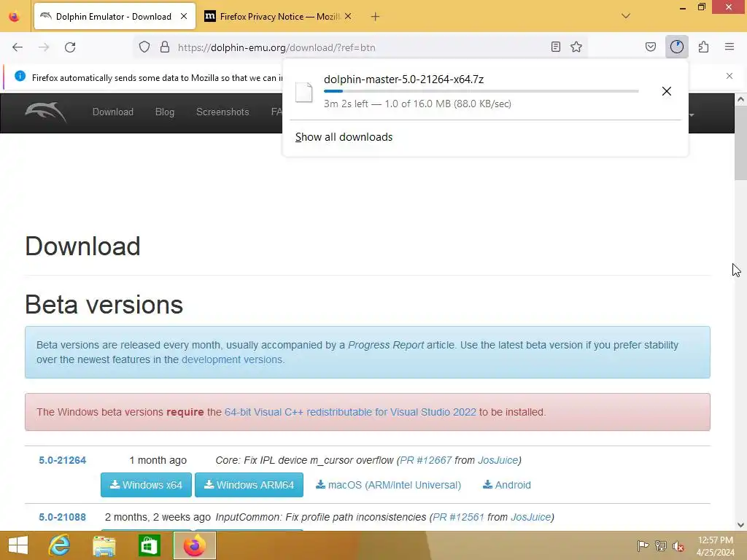Click the Firefox back arrow
Screen dimensions: 747x560
point(18,47)
